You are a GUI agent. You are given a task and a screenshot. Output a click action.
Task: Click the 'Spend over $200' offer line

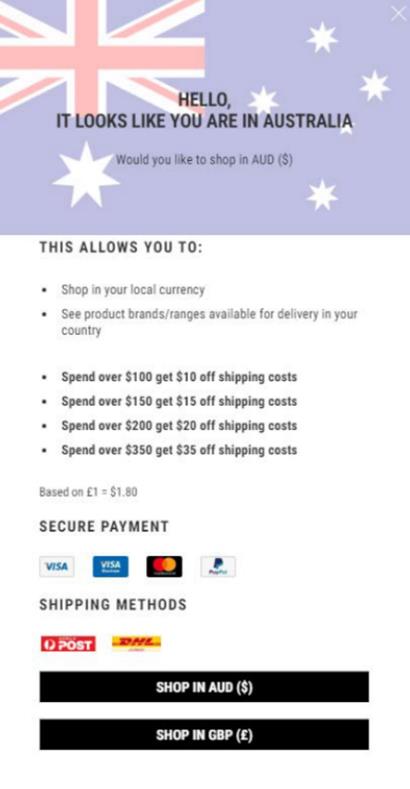click(x=179, y=425)
